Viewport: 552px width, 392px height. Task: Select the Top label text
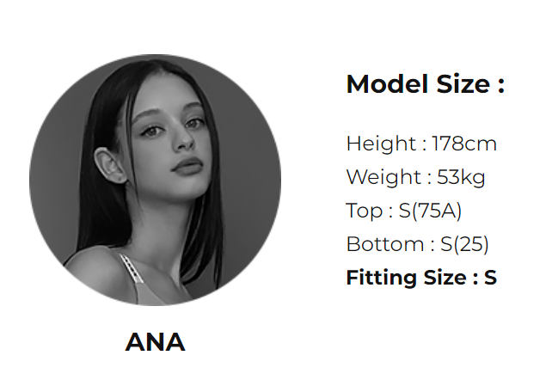(365, 211)
